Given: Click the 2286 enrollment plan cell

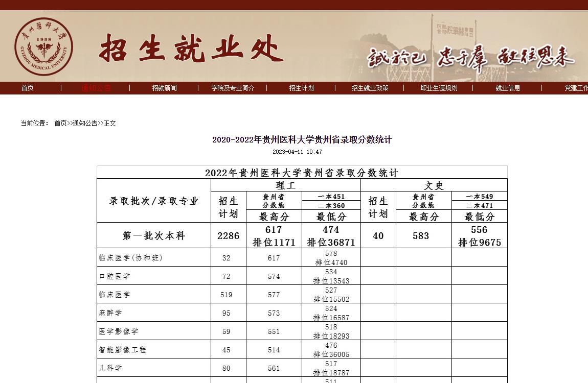Looking at the screenshot, I should coord(229,235).
